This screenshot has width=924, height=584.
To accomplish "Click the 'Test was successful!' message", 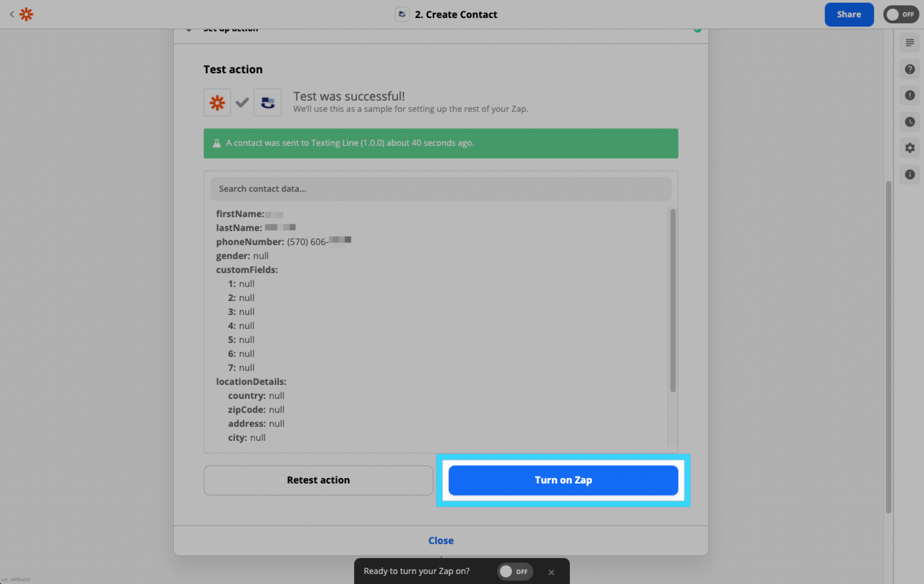I will [x=349, y=97].
